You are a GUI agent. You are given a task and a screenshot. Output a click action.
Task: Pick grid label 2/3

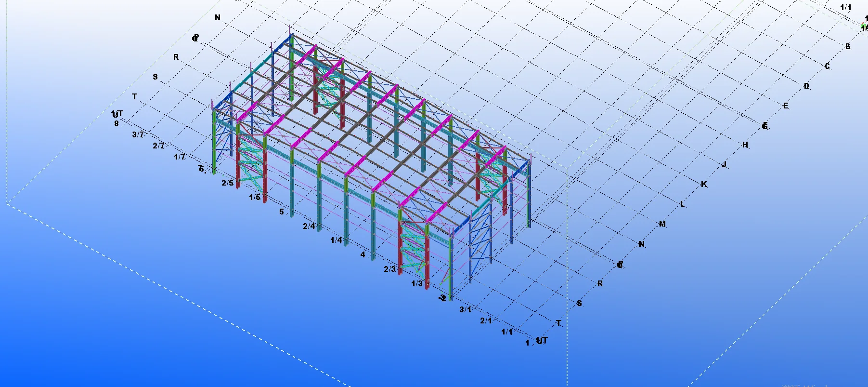390,269
